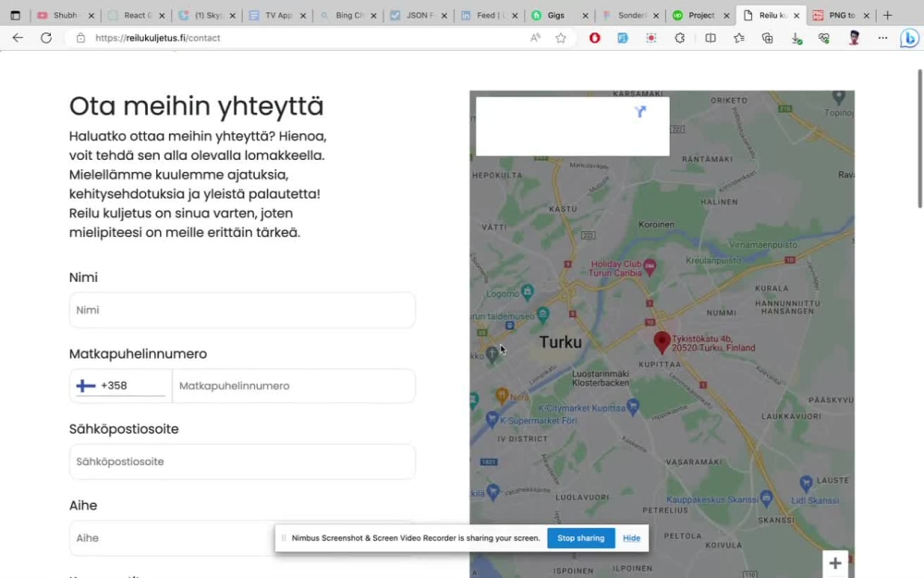This screenshot has height=578, width=924.
Task: Close the Gigs tab
Action: [x=585, y=16]
